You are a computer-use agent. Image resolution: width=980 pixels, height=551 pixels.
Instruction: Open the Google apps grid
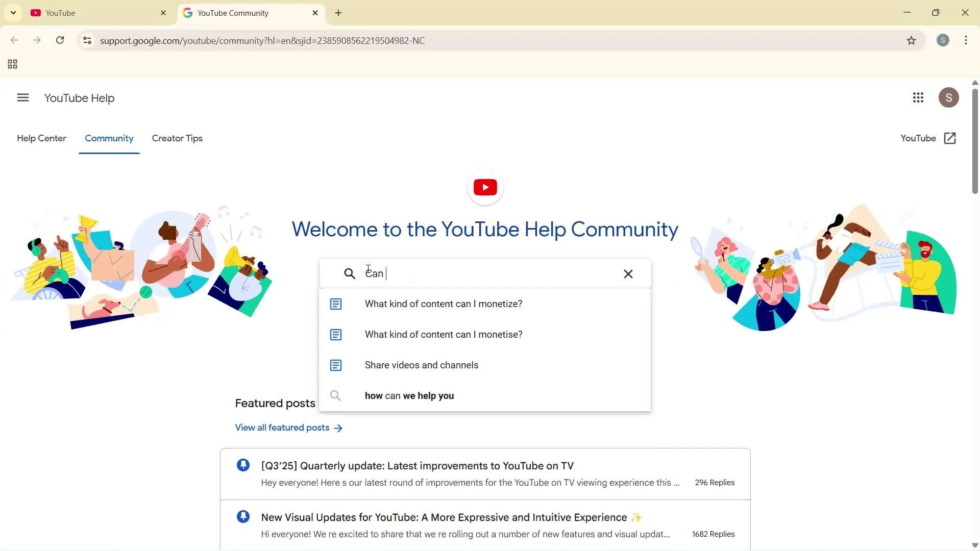point(918,97)
